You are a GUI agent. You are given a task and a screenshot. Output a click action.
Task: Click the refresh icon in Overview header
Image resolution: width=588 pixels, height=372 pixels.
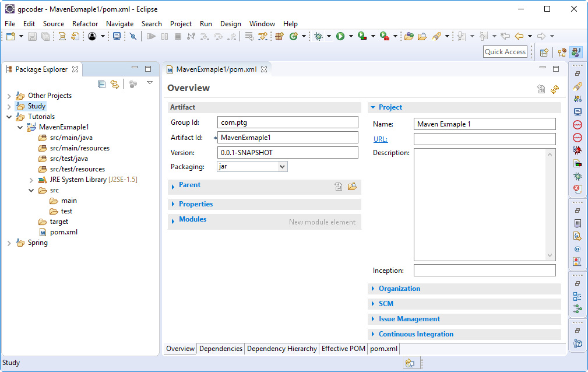[555, 89]
